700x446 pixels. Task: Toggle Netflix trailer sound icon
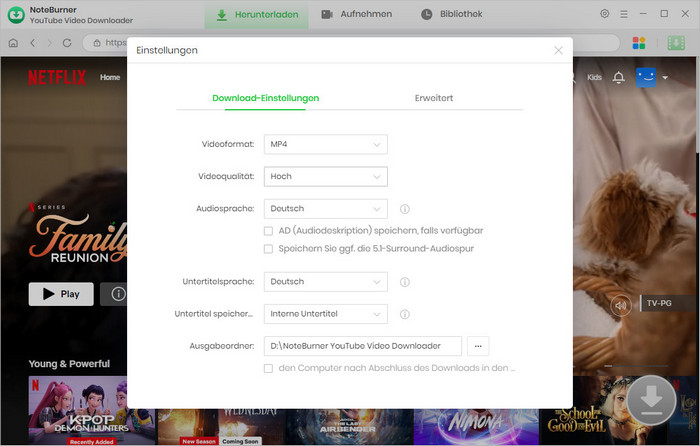pos(621,306)
